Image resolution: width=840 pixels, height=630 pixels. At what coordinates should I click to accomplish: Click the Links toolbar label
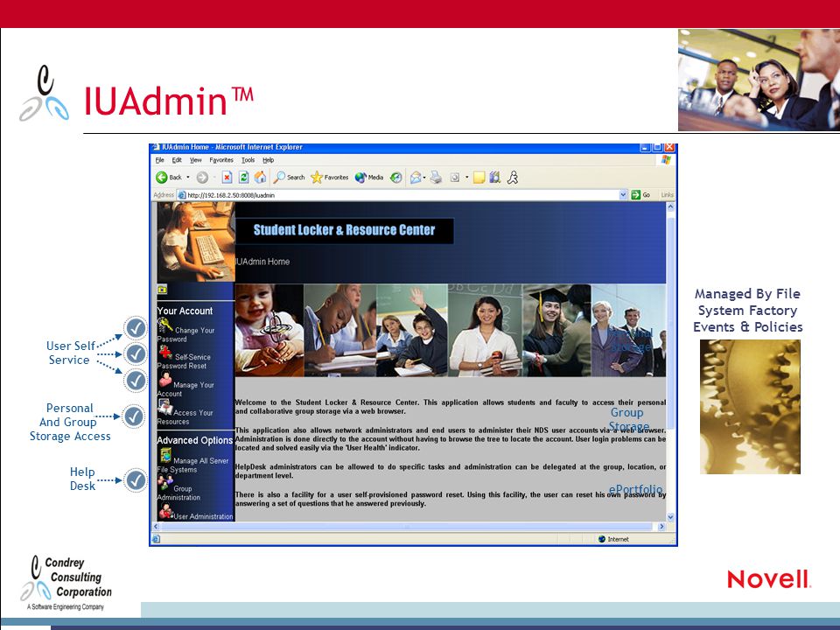(x=667, y=195)
